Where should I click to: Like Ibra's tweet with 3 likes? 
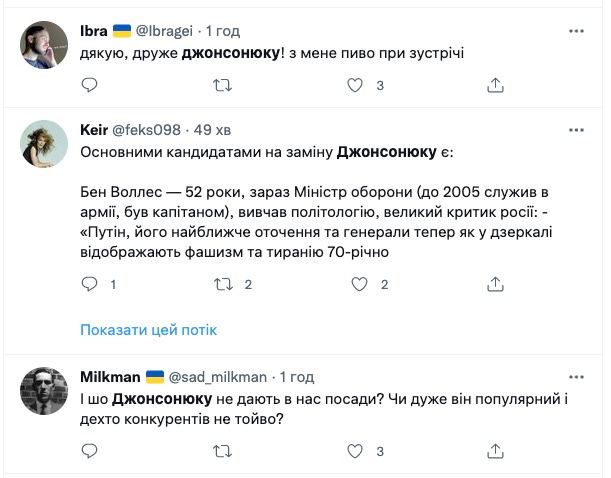click(x=355, y=86)
